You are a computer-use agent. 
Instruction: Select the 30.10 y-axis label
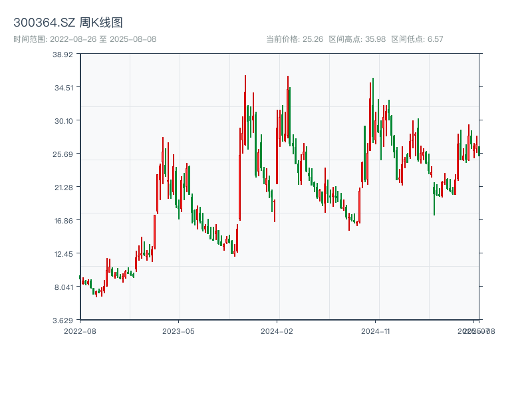[x=64, y=121]
